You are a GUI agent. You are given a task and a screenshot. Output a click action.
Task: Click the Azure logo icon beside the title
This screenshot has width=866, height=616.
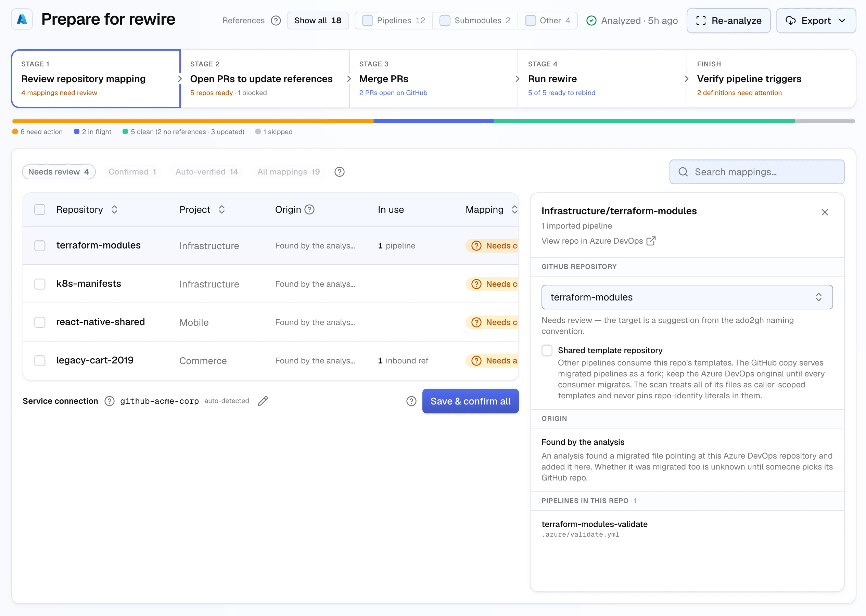22,20
